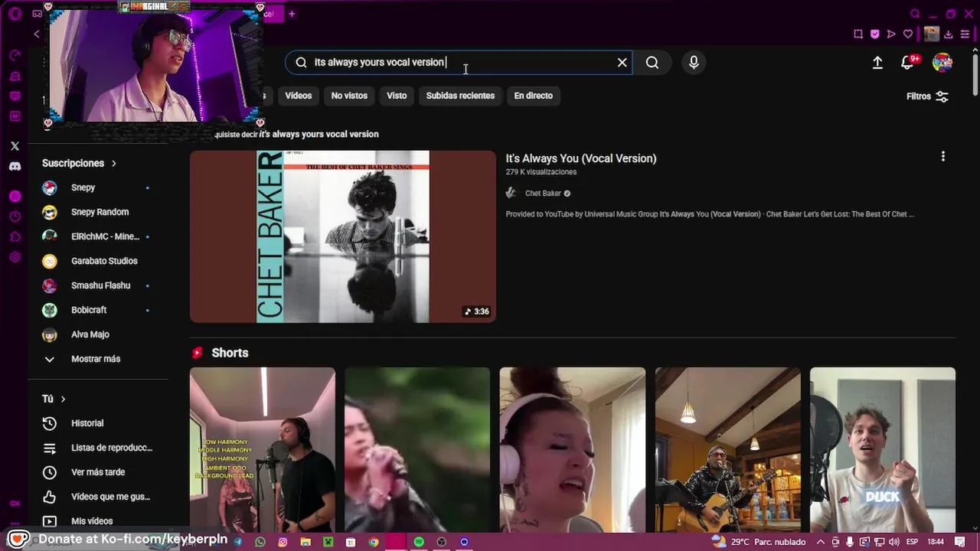Go back with the browser back arrow
Viewport: 980px width, 551px height.
click(36, 34)
